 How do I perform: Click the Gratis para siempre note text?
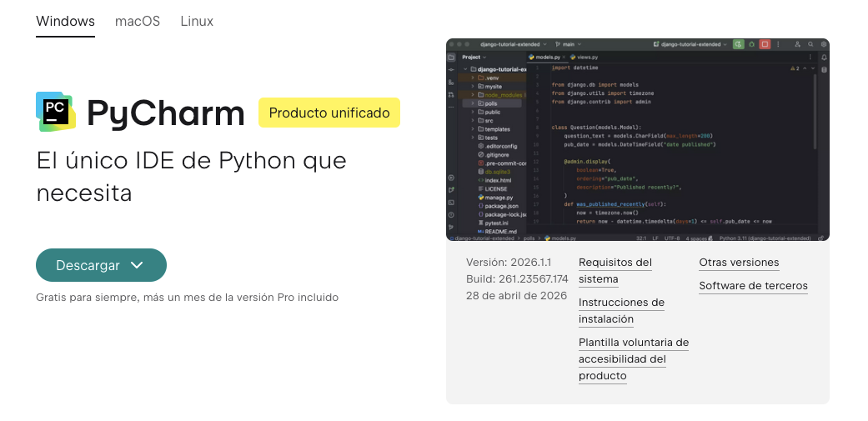click(x=187, y=298)
